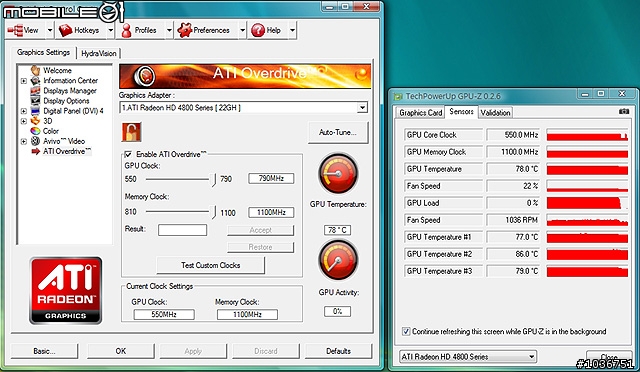Expand the Digital Panel (DVI) 4 node
The image size is (640, 372).
pos(24,111)
